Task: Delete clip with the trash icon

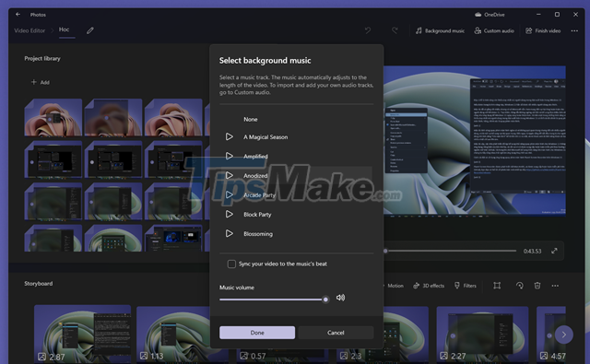Action: point(537,286)
